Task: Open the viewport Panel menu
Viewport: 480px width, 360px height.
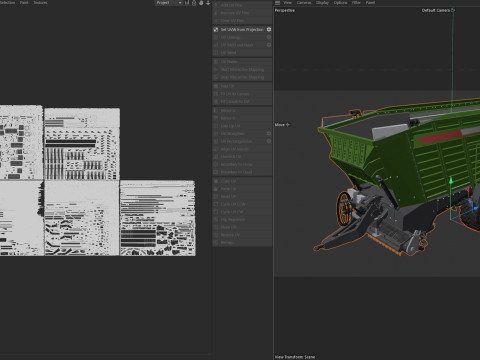Action: [370, 3]
